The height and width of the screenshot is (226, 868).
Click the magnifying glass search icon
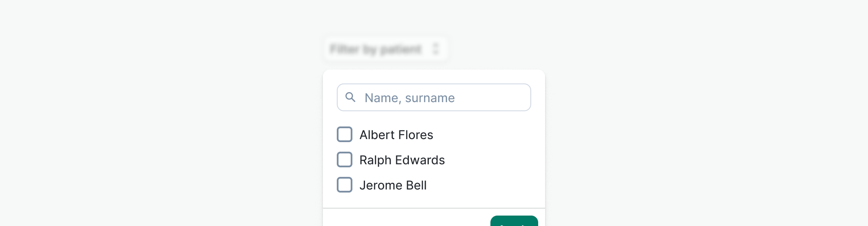click(x=350, y=97)
